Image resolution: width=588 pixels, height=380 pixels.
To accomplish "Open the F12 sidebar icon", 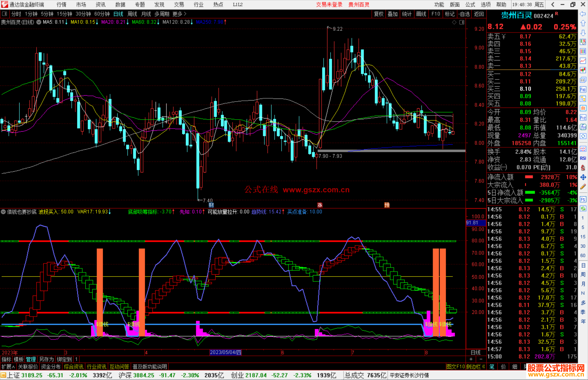I will click(x=583, y=118).
